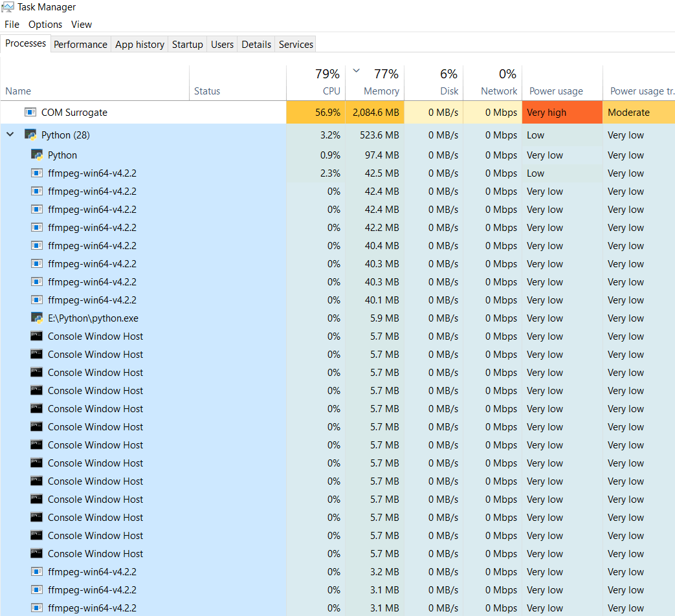Click the COM Surrogate process icon
675x616 pixels.
30,113
